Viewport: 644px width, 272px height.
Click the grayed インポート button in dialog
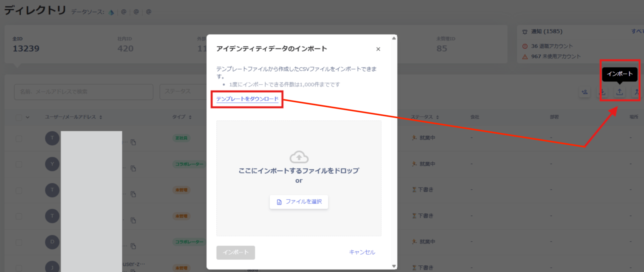[236, 253]
